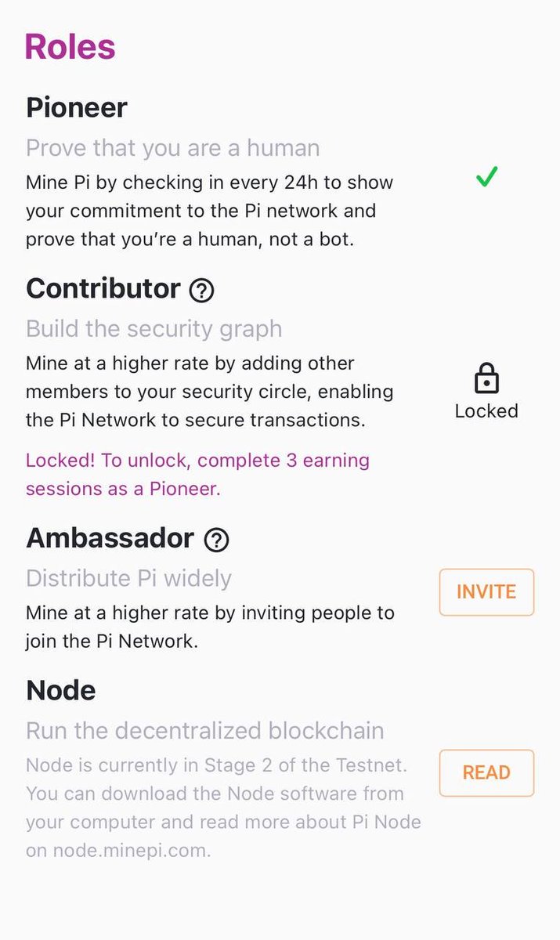Tap the pink unlock requirement message

[x=197, y=474]
